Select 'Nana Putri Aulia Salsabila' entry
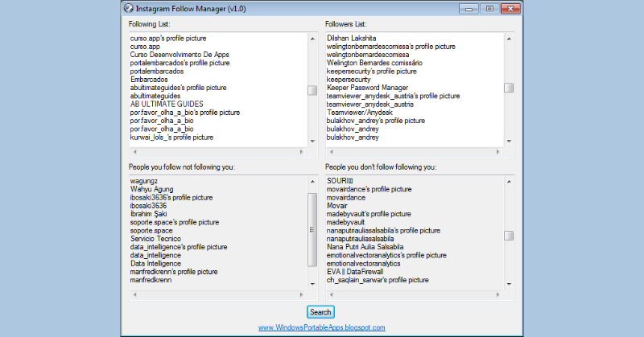This screenshot has width=644, height=337. coord(365,247)
